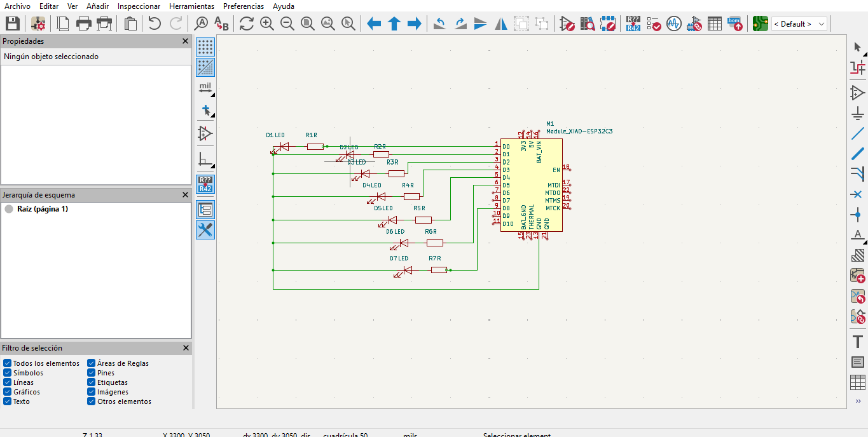The image size is (868, 437).
Task: Zoom in on the schematic
Action: [267, 24]
